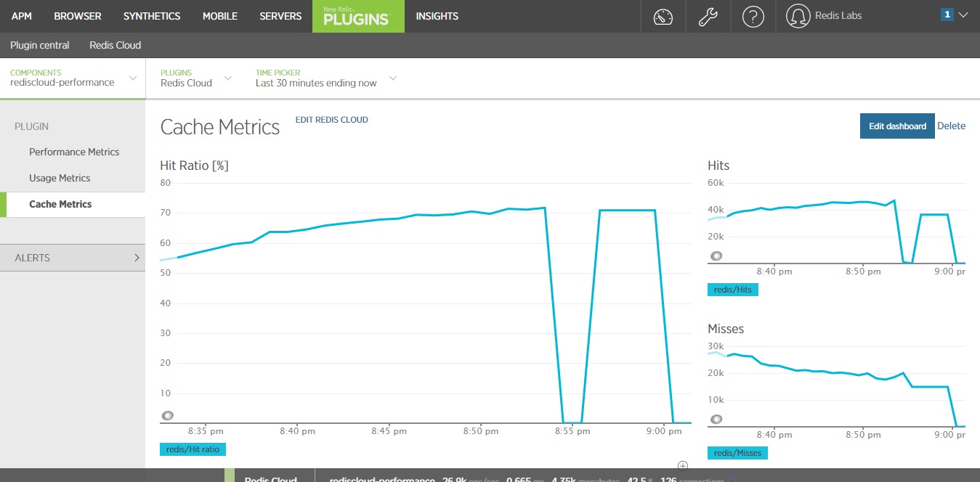This screenshot has width=980, height=482.
Task: Click the Redis Labs user avatar icon
Action: pyautogui.click(x=798, y=17)
